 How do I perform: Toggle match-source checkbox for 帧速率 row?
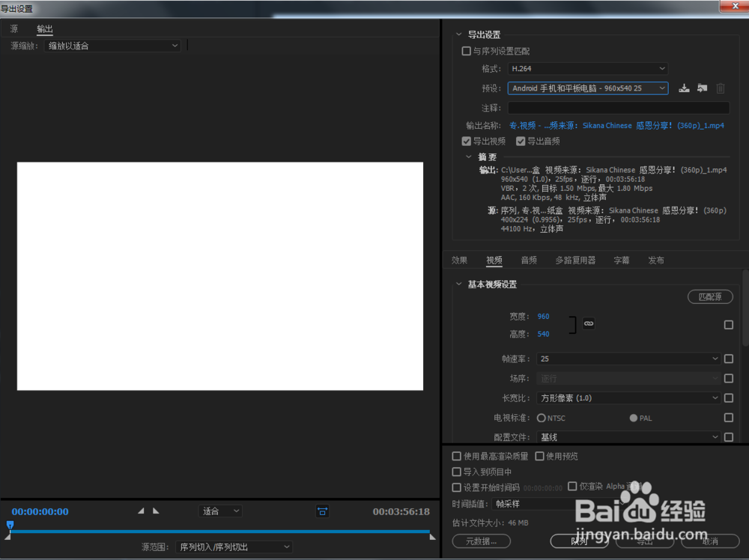coord(729,359)
